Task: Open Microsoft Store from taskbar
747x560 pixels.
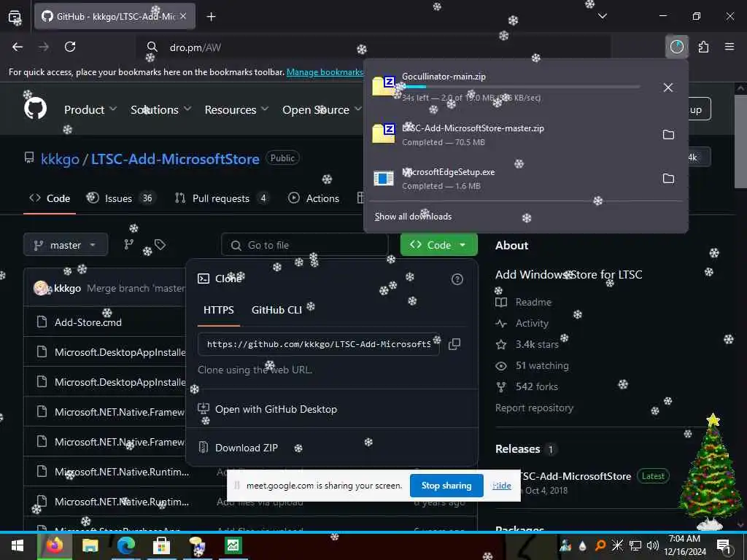Action: pos(161,545)
